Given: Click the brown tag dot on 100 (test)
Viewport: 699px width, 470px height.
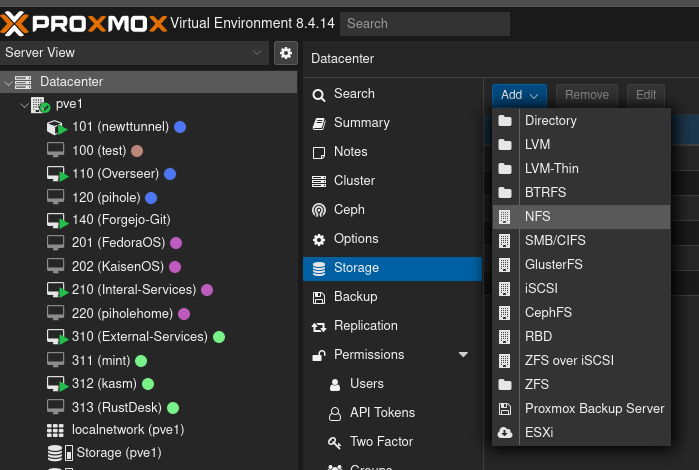Looking at the screenshot, I should 137,151.
